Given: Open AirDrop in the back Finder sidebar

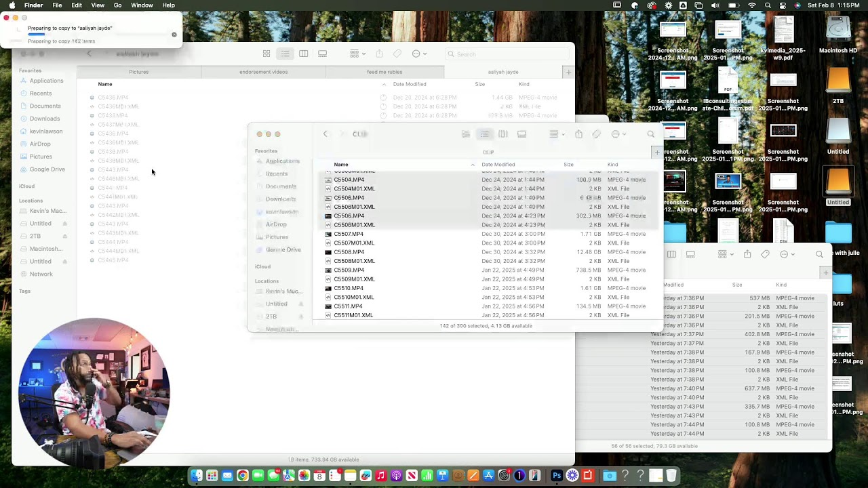Looking at the screenshot, I should 40,144.
